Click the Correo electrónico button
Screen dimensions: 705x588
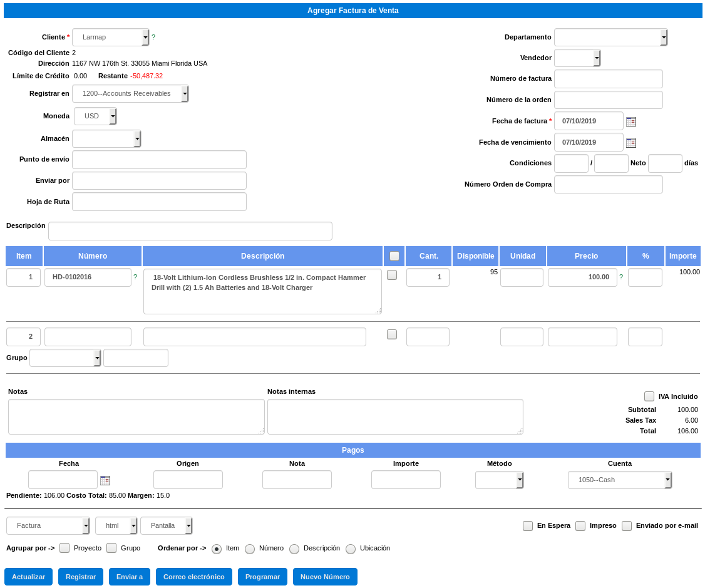194,577
